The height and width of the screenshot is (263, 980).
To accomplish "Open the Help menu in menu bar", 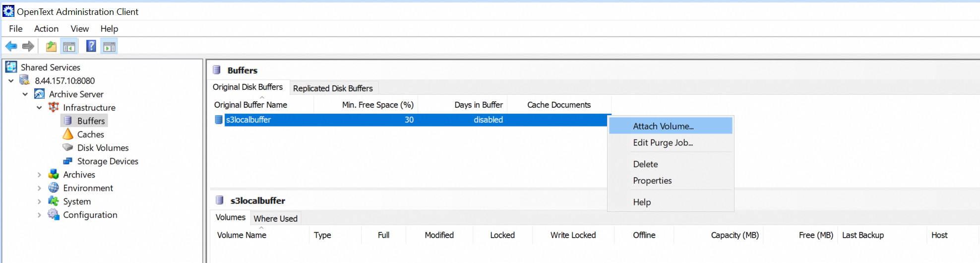I will point(109,29).
